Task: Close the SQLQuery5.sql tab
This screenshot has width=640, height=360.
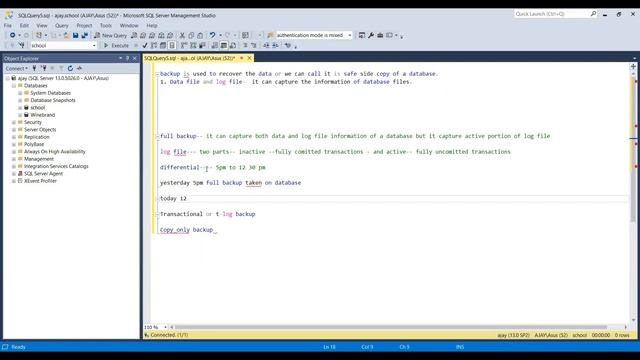Action: (249, 58)
